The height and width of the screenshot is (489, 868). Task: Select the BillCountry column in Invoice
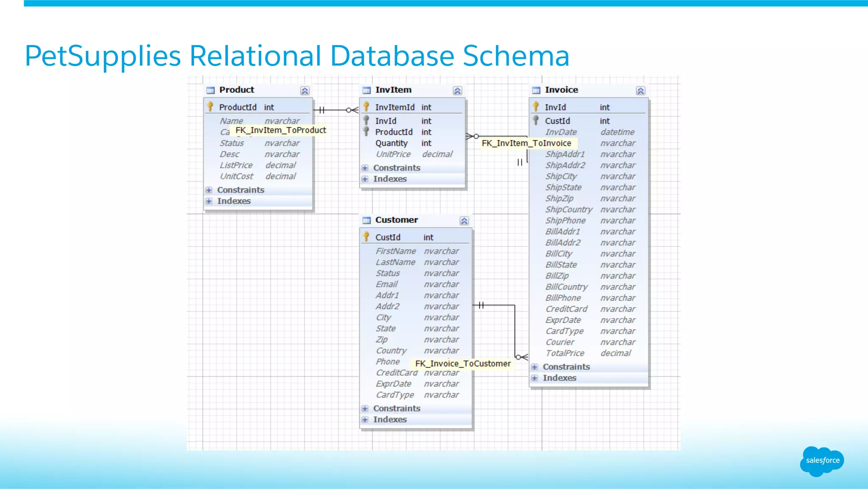coord(589,287)
